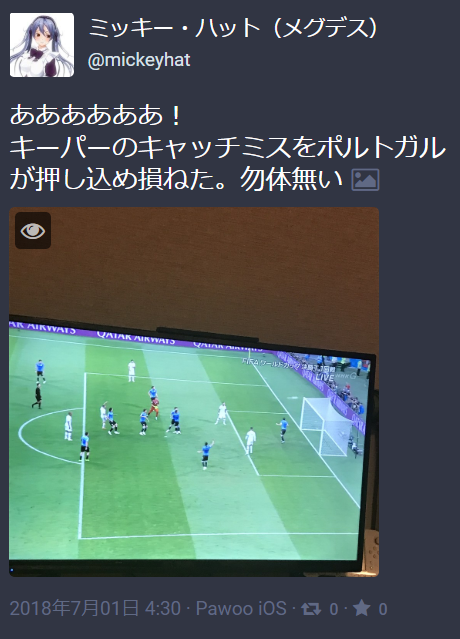460x639 pixels.
Task: Click the post text line ending 勿体無い
Action: click(x=176, y=179)
